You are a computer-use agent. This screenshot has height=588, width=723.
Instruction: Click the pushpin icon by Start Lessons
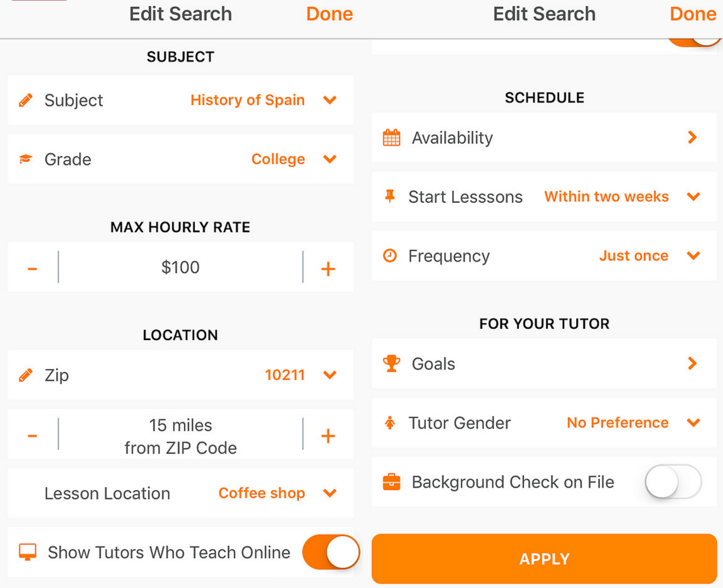[390, 197]
